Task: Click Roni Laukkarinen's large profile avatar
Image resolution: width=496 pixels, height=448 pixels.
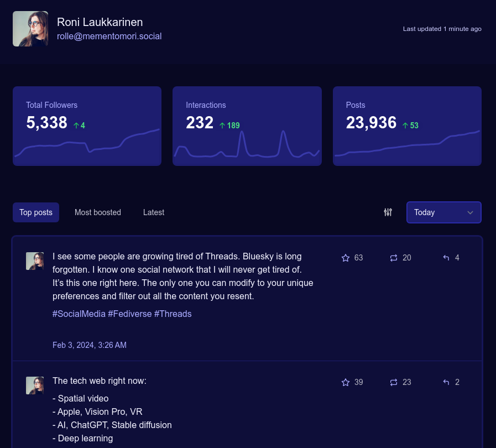Action: click(30, 29)
